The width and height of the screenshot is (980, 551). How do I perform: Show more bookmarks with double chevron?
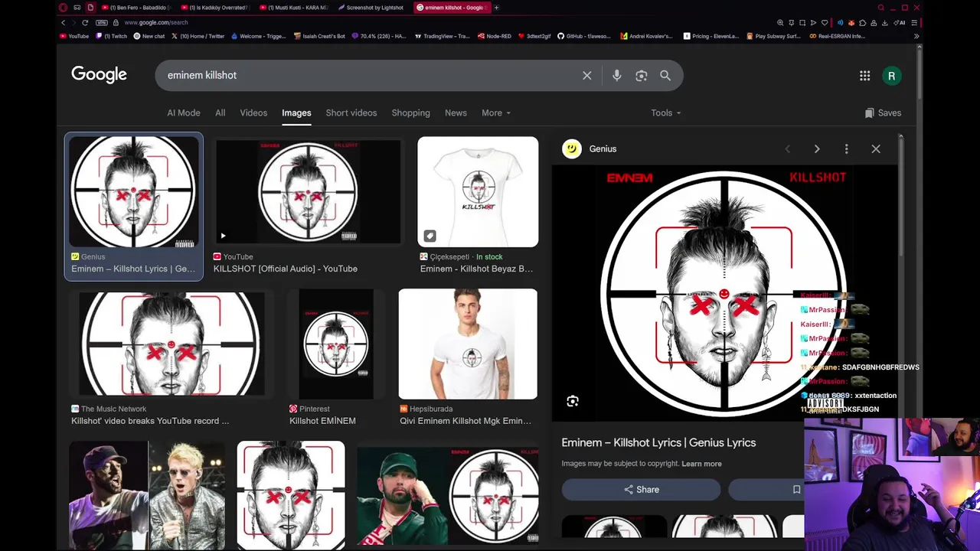tap(916, 36)
